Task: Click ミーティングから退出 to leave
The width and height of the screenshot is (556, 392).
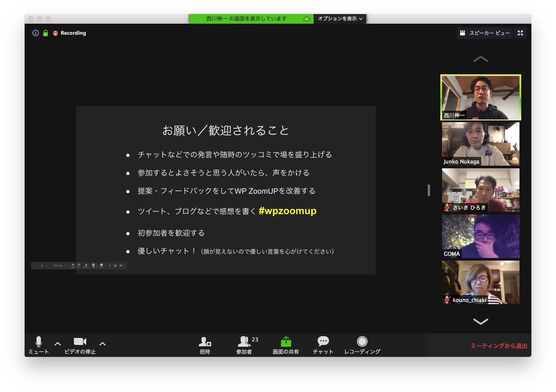Action: click(x=499, y=346)
